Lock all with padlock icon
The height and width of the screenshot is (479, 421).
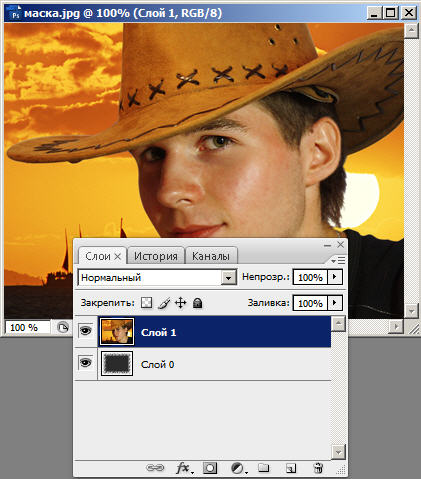click(198, 303)
